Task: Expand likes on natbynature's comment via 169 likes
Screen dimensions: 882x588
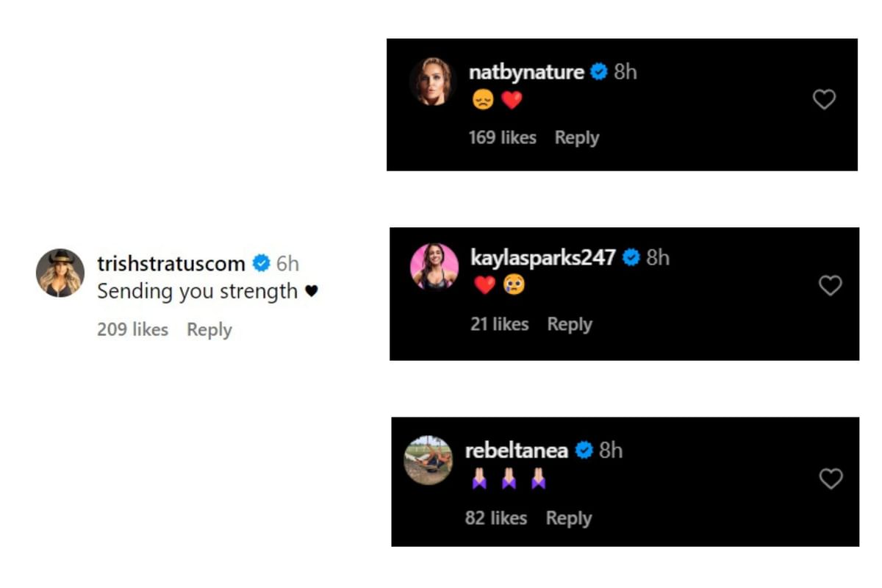Action: 503,137
